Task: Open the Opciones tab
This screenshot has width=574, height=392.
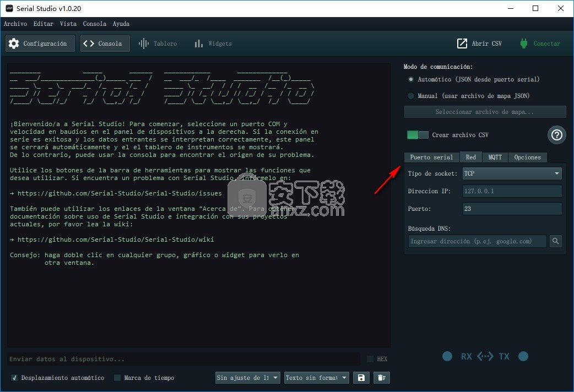Action: [528, 157]
